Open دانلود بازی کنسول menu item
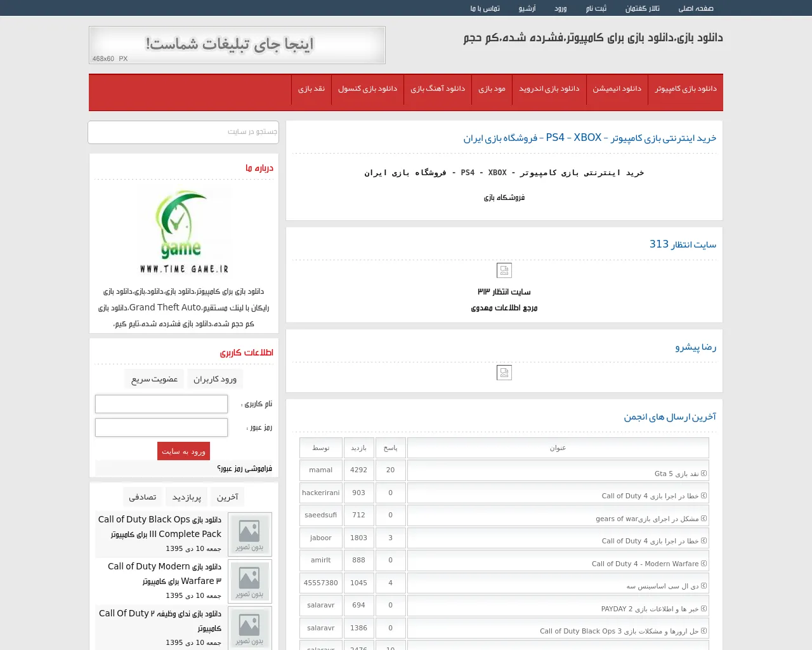The image size is (812, 650). click(367, 89)
